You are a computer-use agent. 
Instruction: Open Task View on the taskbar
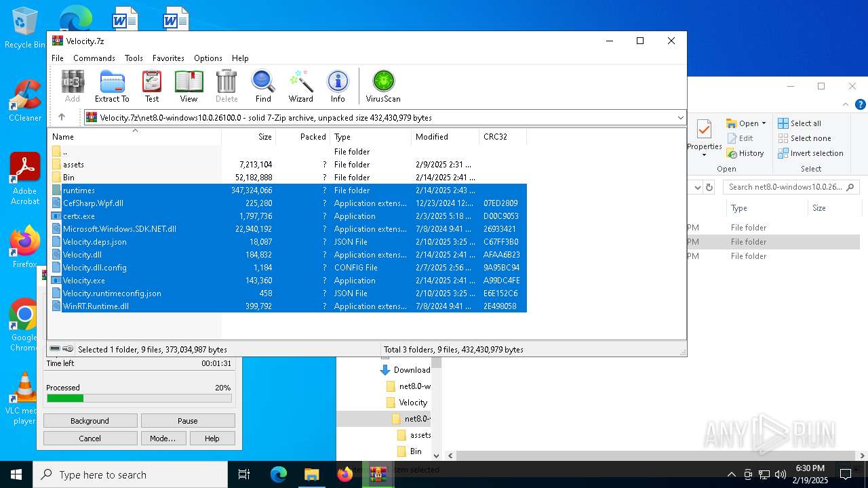pos(244,474)
